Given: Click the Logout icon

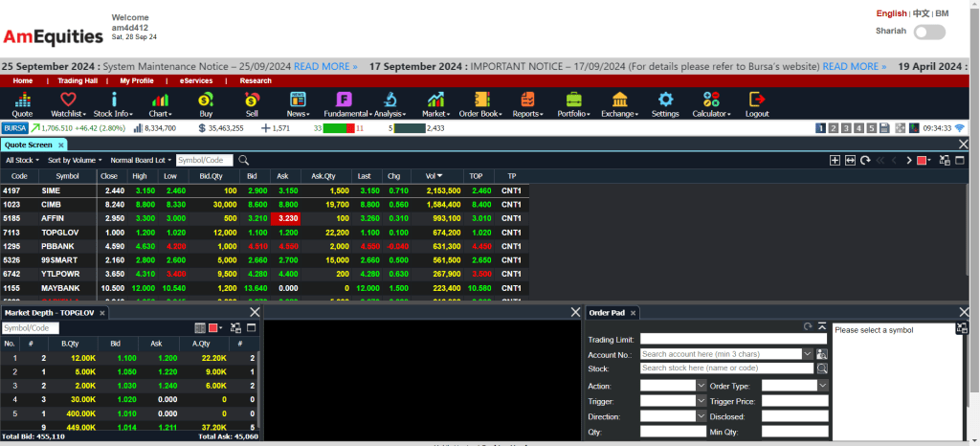Looking at the screenshot, I should coord(757,103).
